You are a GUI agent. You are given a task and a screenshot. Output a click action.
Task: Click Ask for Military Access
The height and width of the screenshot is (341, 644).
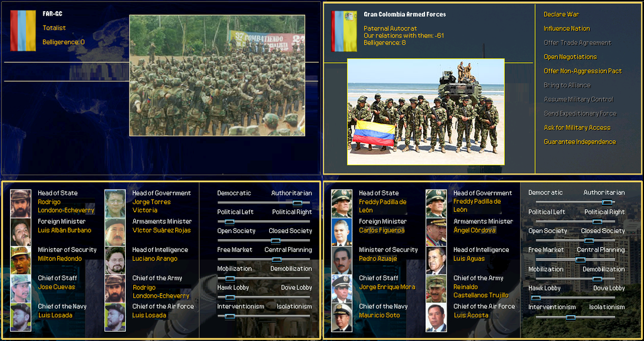577,127
